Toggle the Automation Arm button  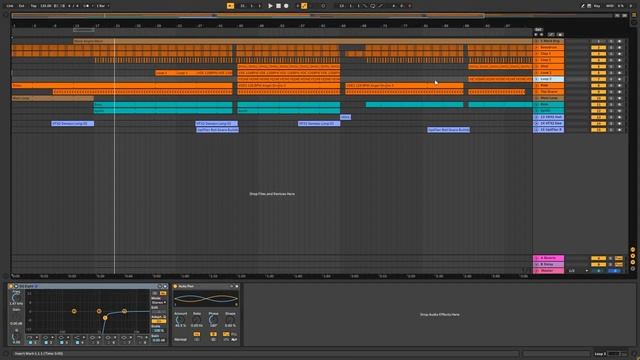coord(304,6)
